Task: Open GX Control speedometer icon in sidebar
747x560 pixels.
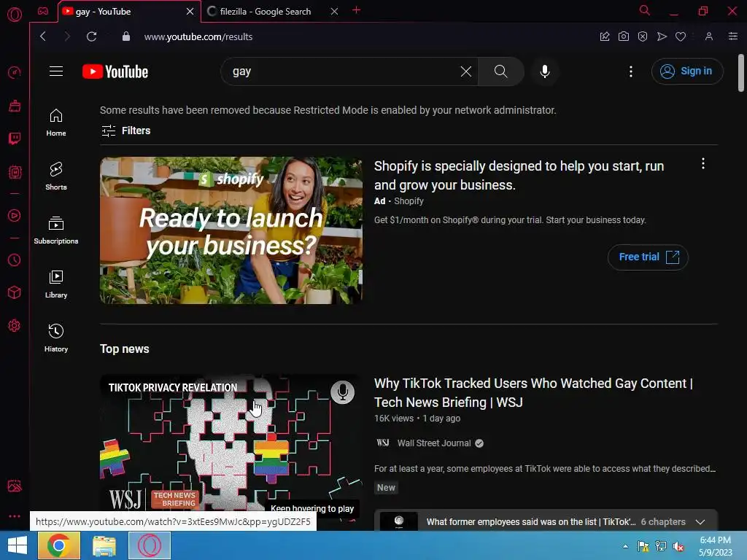Action: tap(15, 72)
